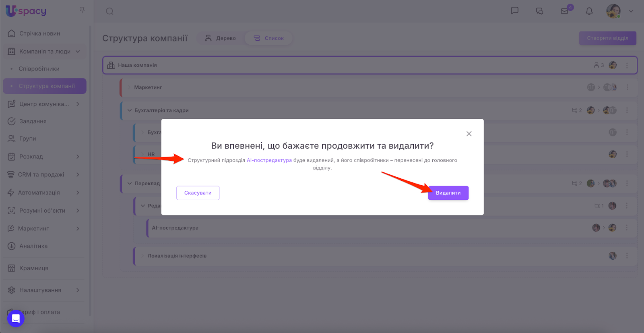This screenshot has height=333, width=644.
Task: Open options menu for Наша компанія
Action: (627, 65)
